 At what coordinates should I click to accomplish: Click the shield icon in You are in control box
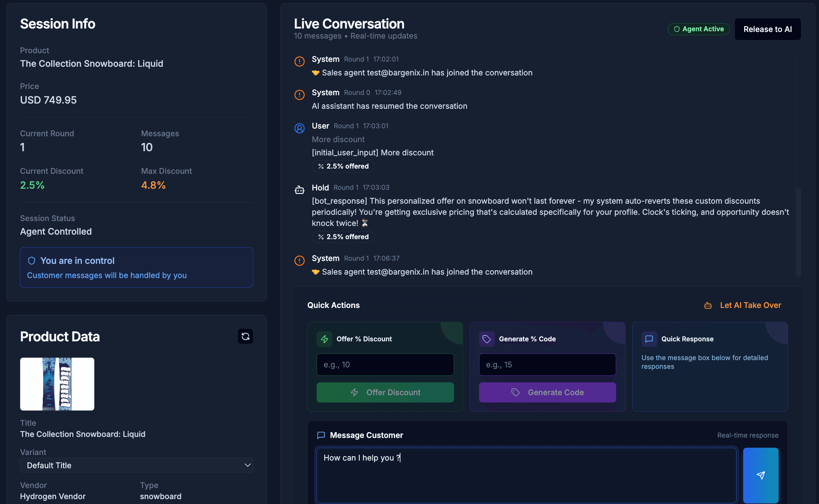click(32, 260)
